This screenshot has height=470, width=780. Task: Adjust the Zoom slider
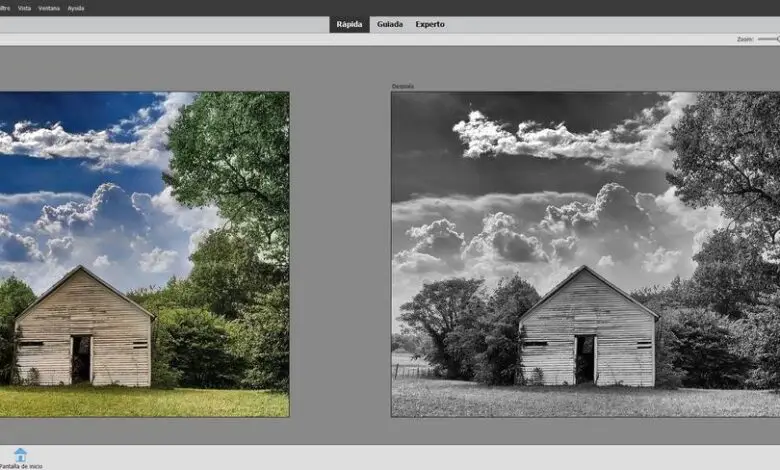point(769,39)
